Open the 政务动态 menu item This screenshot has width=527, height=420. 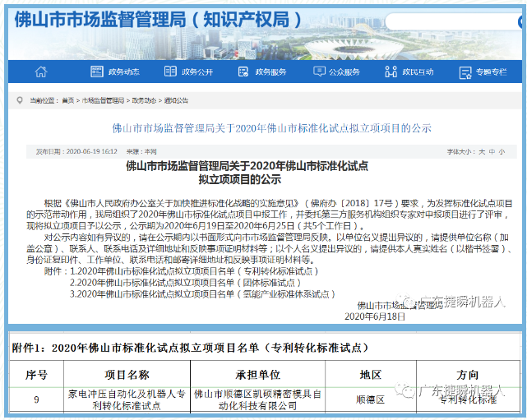pyautogui.click(x=123, y=72)
